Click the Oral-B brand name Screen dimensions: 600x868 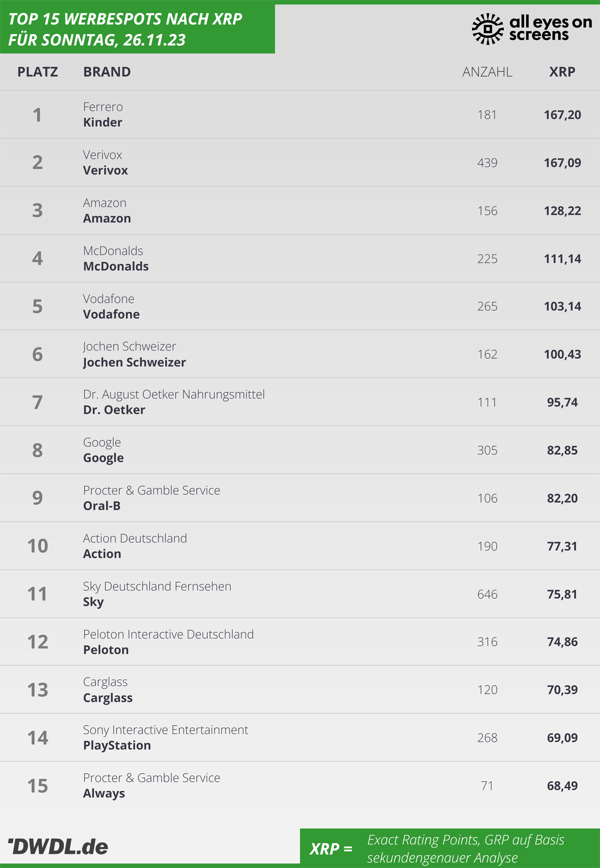(102, 506)
